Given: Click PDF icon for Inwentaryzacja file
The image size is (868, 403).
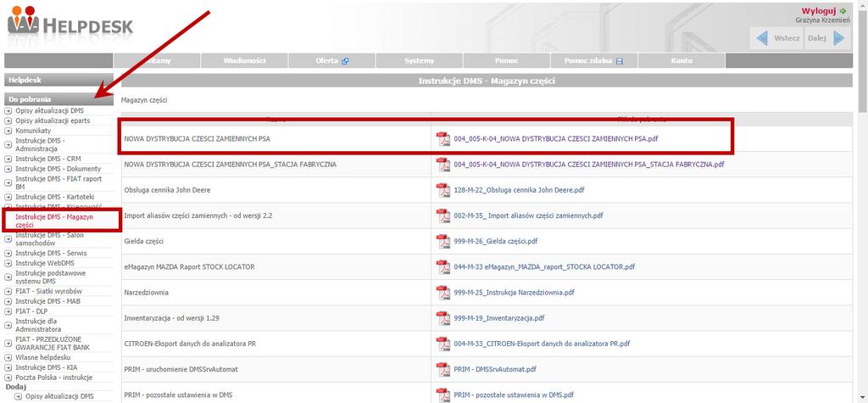Looking at the screenshot, I should coord(443,318).
